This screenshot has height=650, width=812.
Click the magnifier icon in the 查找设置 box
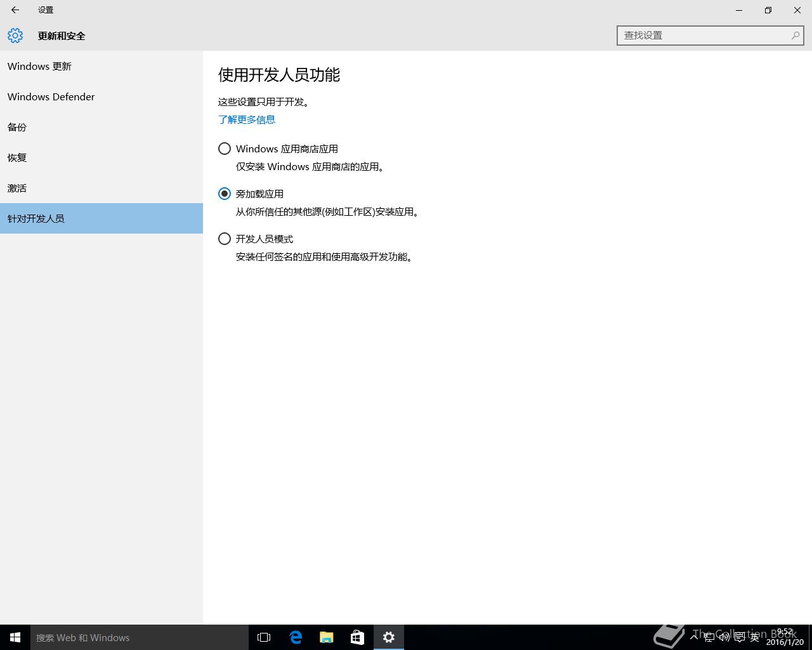click(795, 36)
